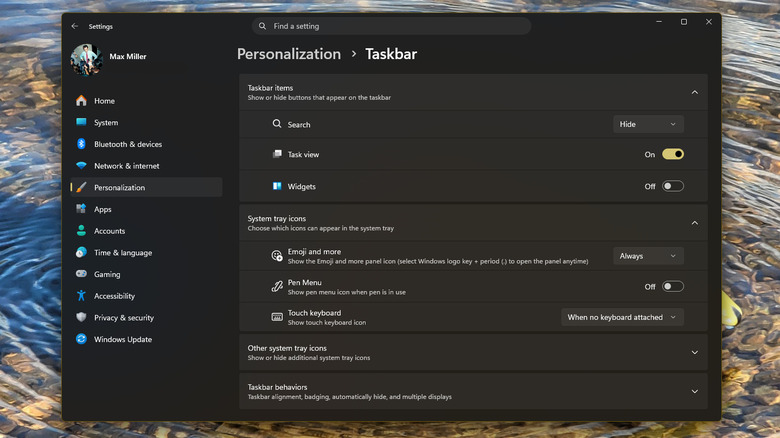
Task: Click the Time & language globe icon
Action: 81,252
